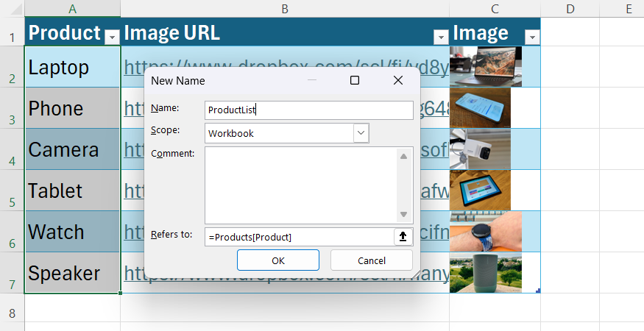
Task: Select column D header
Action: pos(570,9)
